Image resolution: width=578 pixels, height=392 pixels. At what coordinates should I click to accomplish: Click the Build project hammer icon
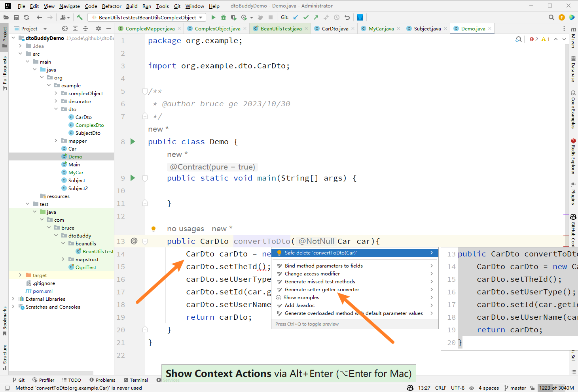pos(80,17)
